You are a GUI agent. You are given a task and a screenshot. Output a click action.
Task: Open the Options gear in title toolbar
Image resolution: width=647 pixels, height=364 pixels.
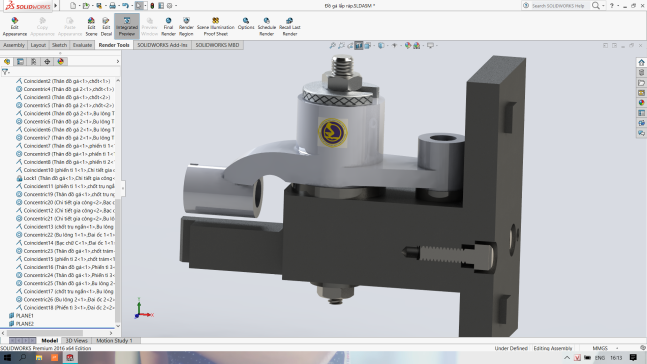click(169, 6)
